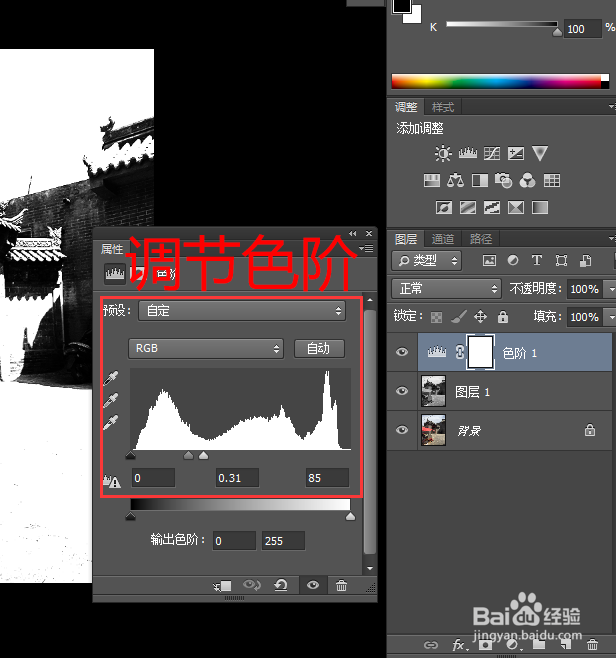The height and width of the screenshot is (658, 616).
Task: Add a Threshold adjustment layer
Action: tap(492, 208)
